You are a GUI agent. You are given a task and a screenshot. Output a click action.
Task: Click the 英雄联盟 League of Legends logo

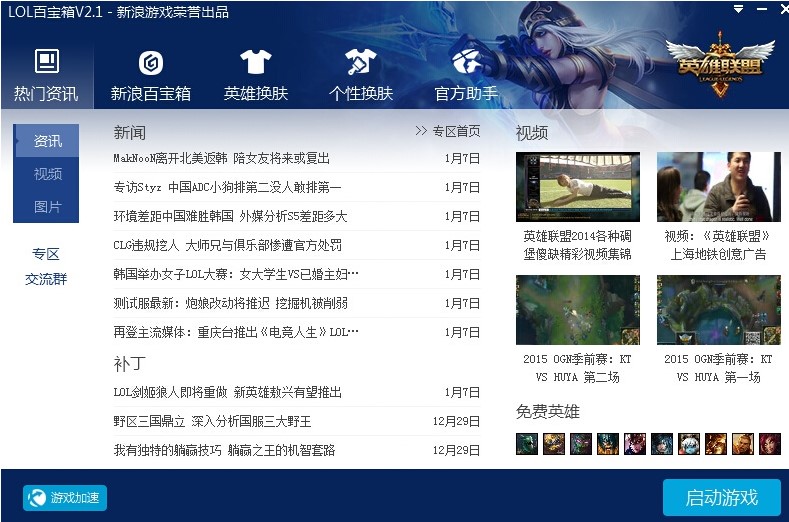click(x=720, y=64)
